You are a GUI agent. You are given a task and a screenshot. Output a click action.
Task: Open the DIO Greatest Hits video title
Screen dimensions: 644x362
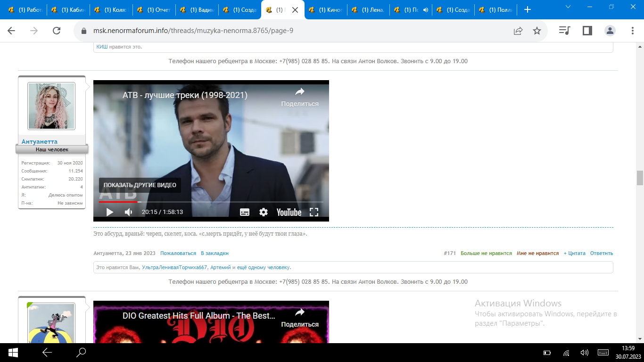coord(199,316)
